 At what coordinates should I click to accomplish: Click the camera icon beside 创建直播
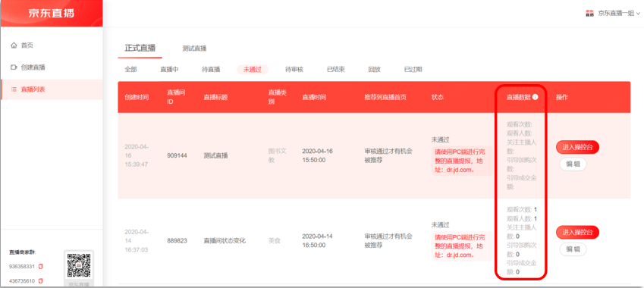[x=14, y=67]
